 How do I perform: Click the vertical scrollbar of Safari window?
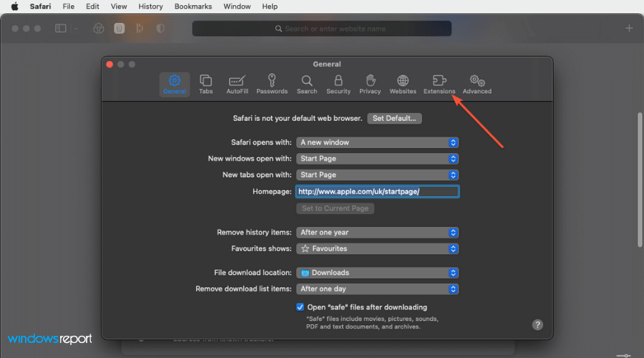click(640, 180)
